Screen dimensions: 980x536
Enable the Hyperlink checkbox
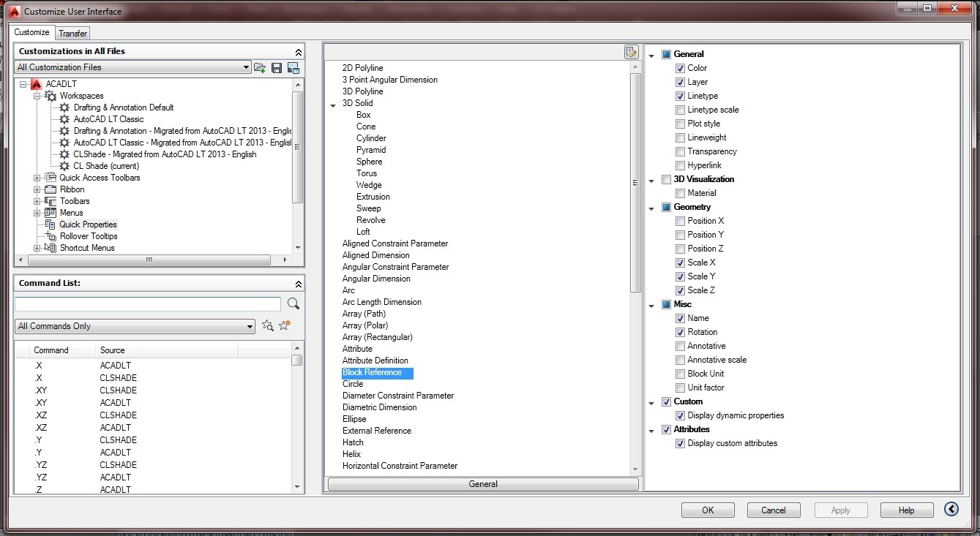[681, 165]
